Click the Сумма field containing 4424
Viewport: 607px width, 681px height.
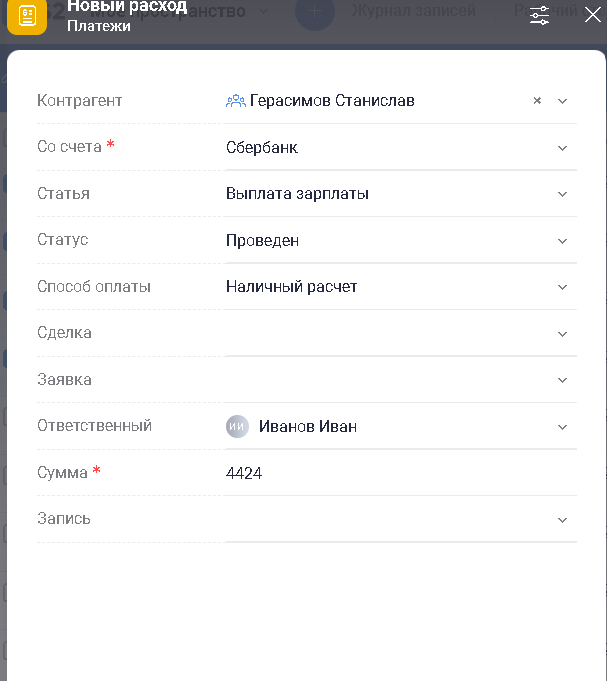244,473
